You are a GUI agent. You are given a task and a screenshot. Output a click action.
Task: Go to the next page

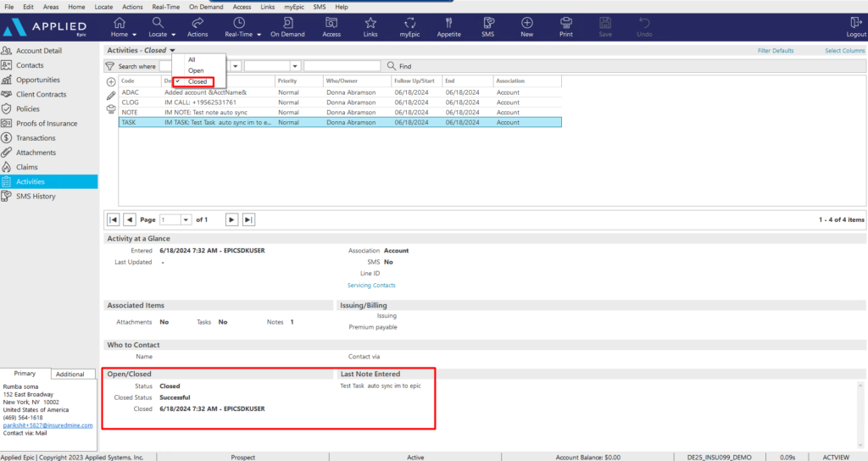(x=231, y=219)
